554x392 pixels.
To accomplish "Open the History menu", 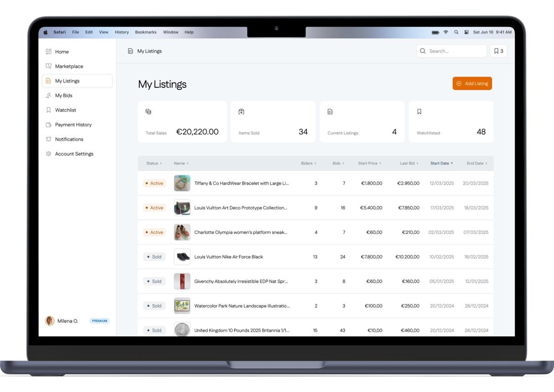I will (122, 32).
